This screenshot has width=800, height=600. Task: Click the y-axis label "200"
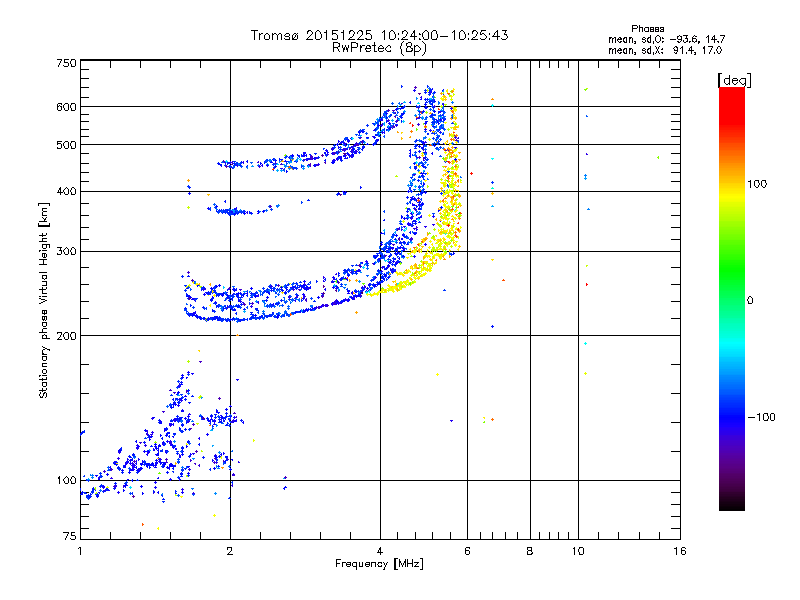pyautogui.click(x=67, y=336)
